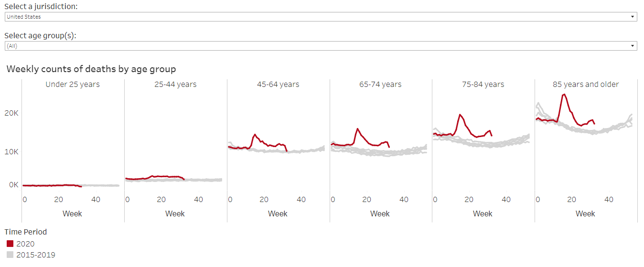
Task: Click the Under 25 years panel header
Action: point(73,85)
